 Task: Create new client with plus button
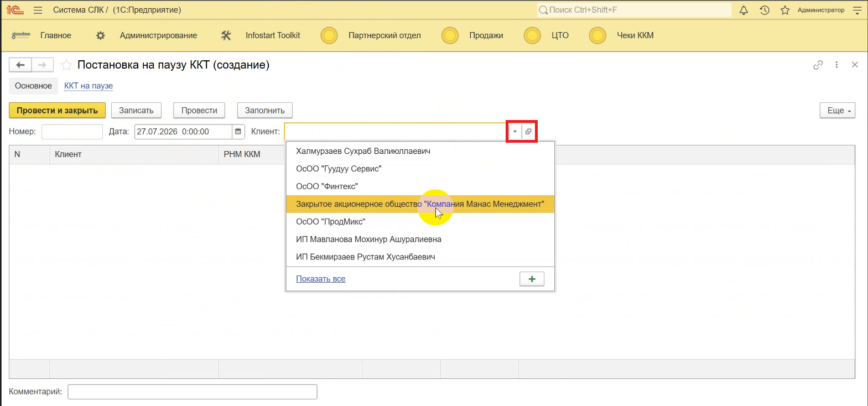click(532, 279)
